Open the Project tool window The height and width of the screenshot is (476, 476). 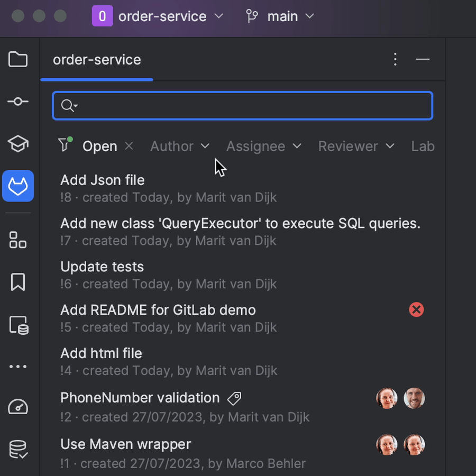[x=17, y=59]
